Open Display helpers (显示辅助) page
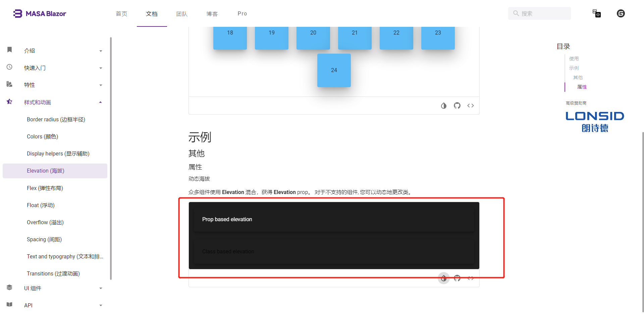644x314 pixels. pos(55,154)
